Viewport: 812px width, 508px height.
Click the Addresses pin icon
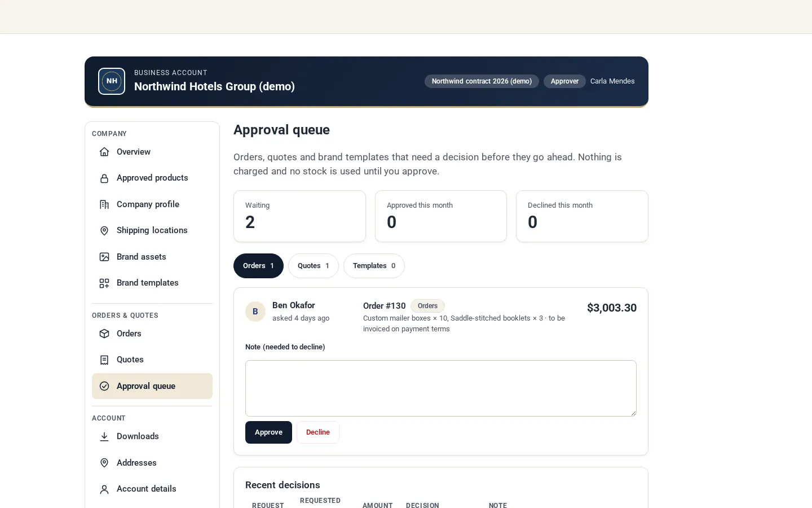(104, 463)
